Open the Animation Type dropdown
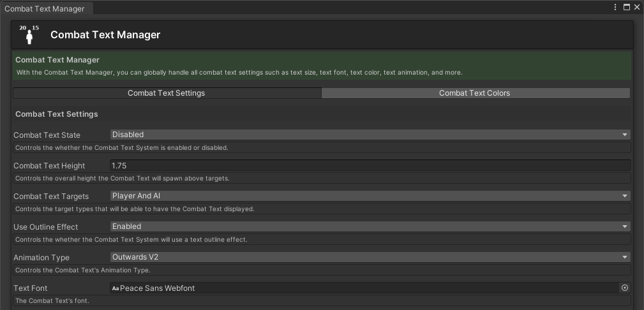 click(x=370, y=257)
